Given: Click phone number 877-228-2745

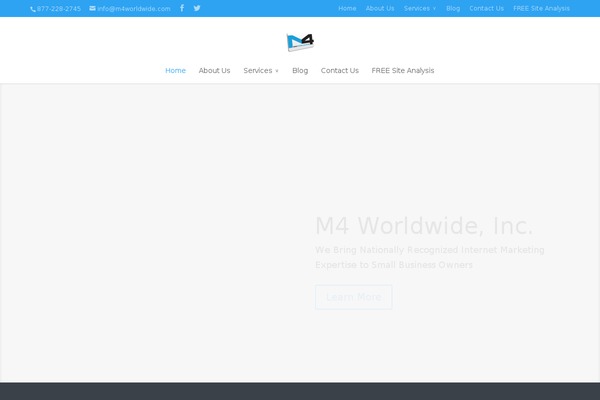Looking at the screenshot, I should coord(59,8).
